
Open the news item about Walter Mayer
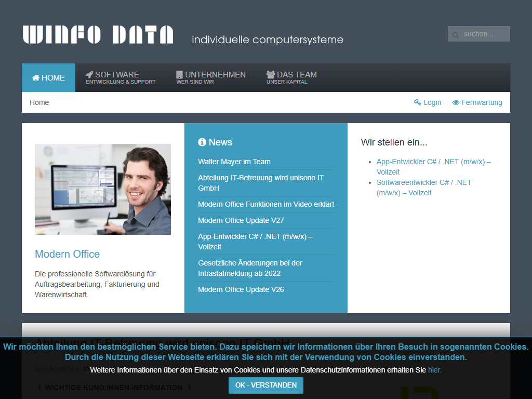point(234,162)
